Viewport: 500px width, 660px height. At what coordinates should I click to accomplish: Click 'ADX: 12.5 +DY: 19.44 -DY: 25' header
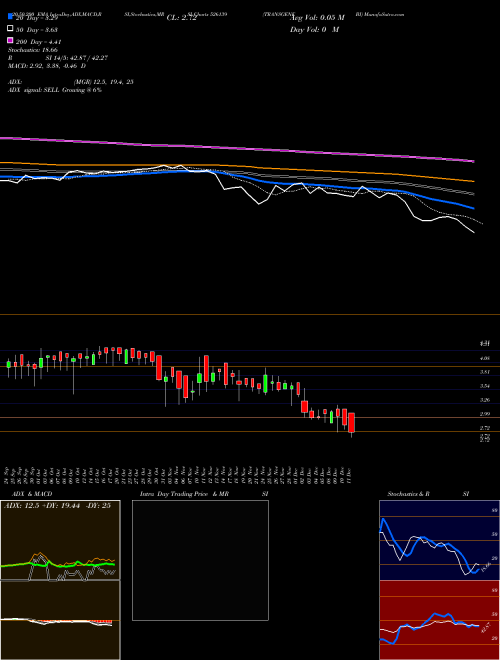point(57,505)
